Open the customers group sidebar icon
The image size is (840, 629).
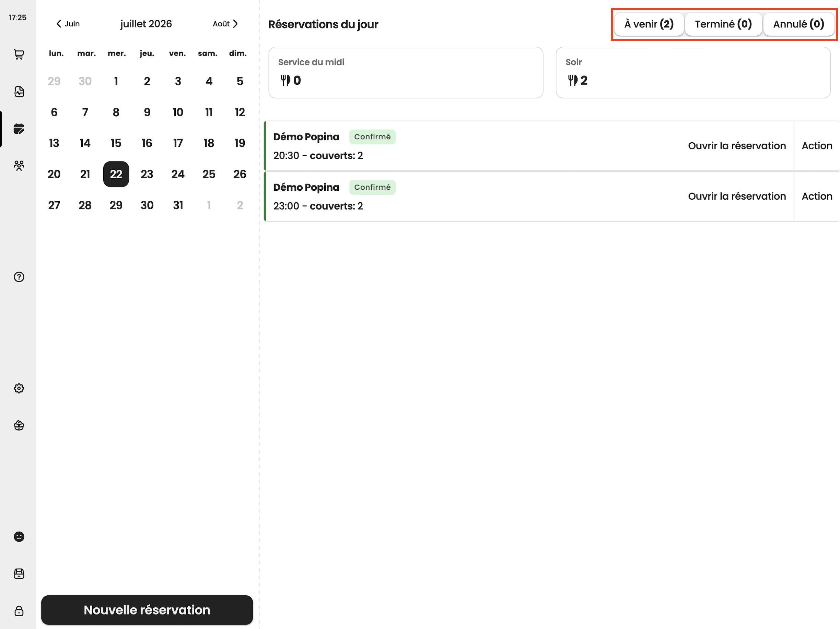pyautogui.click(x=19, y=166)
